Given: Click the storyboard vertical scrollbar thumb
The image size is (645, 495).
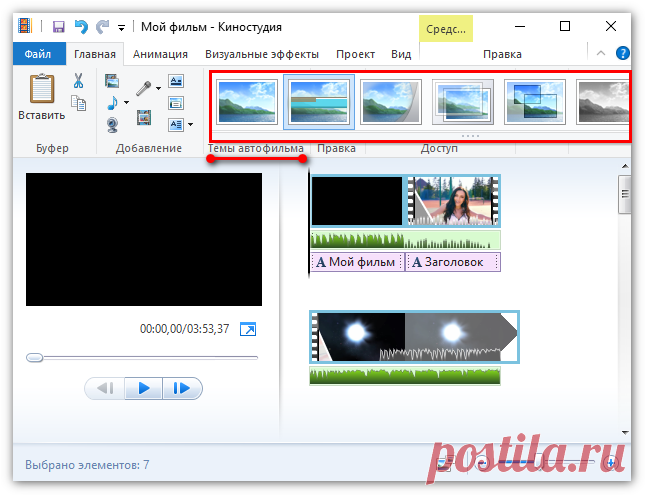Looking at the screenshot, I should (x=625, y=194).
